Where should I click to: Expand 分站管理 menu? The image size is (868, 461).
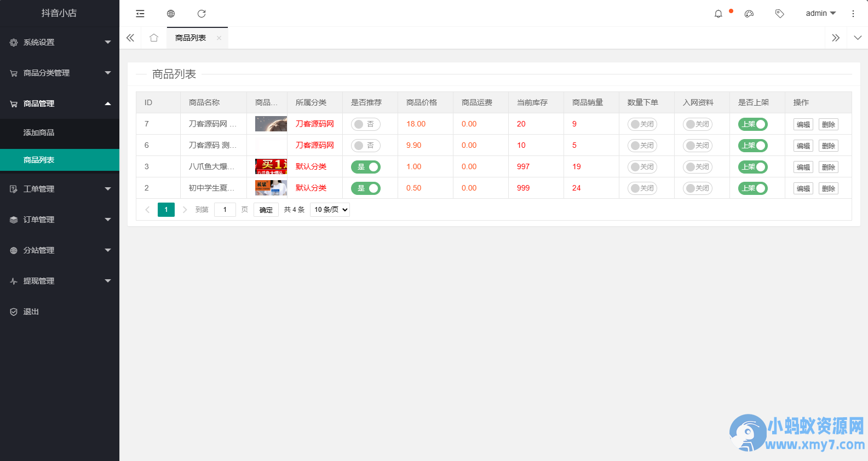coord(60,250)
